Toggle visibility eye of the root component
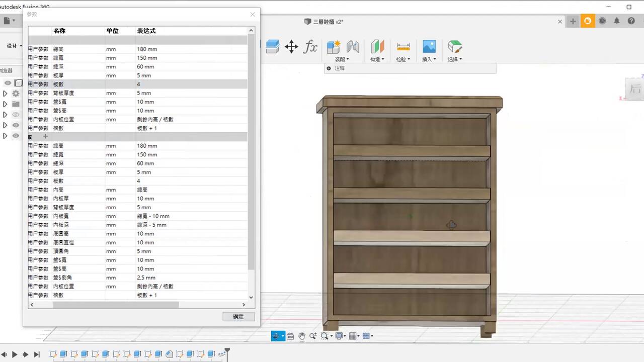Image resolution: width=644 pixels, height=362 pixels. (x=8, y=83)
